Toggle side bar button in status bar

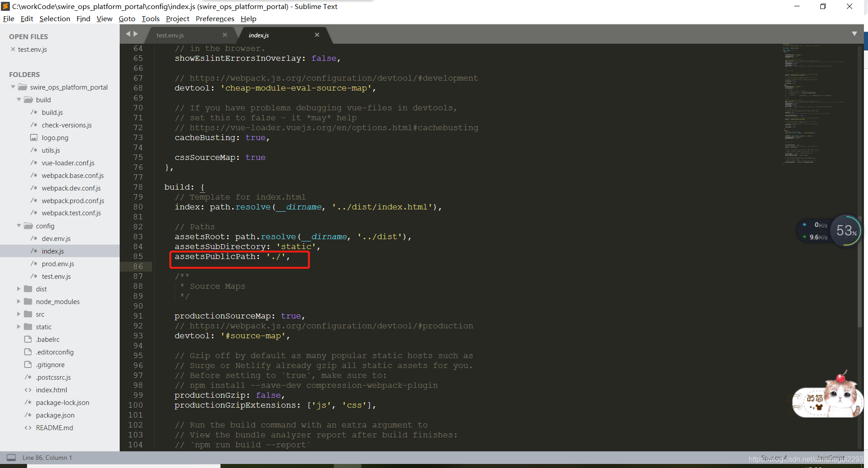pyautogui.click(x=11, y=457)
